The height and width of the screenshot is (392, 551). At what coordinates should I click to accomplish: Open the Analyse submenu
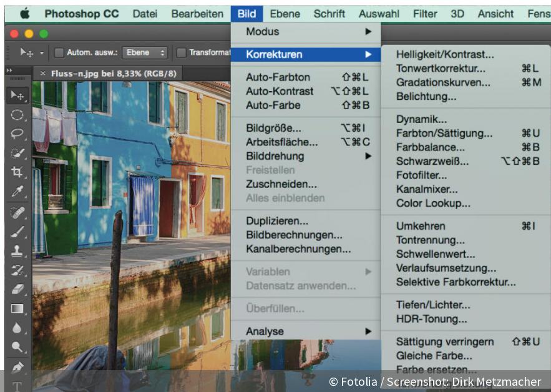click(306, 331)
